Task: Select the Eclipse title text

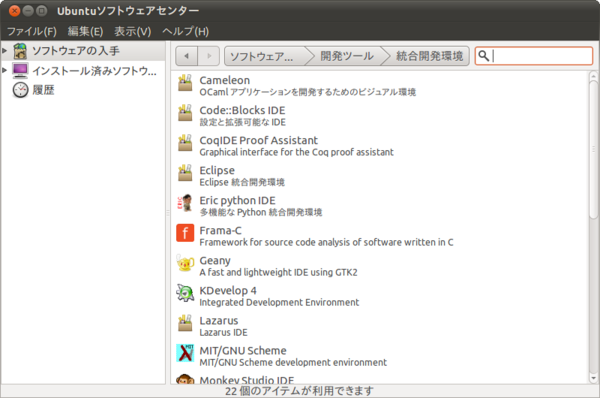Action: coord(217,170)
